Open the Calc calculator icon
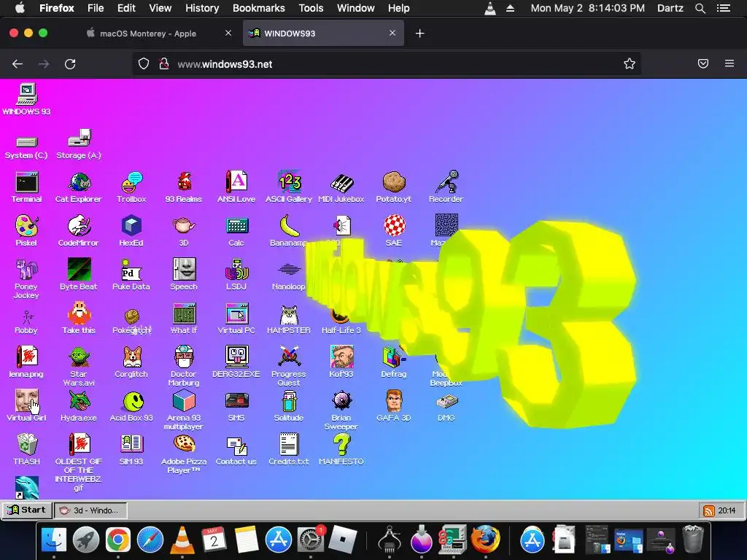The width and height of the screenshot is (747, 560). (237, 226)
